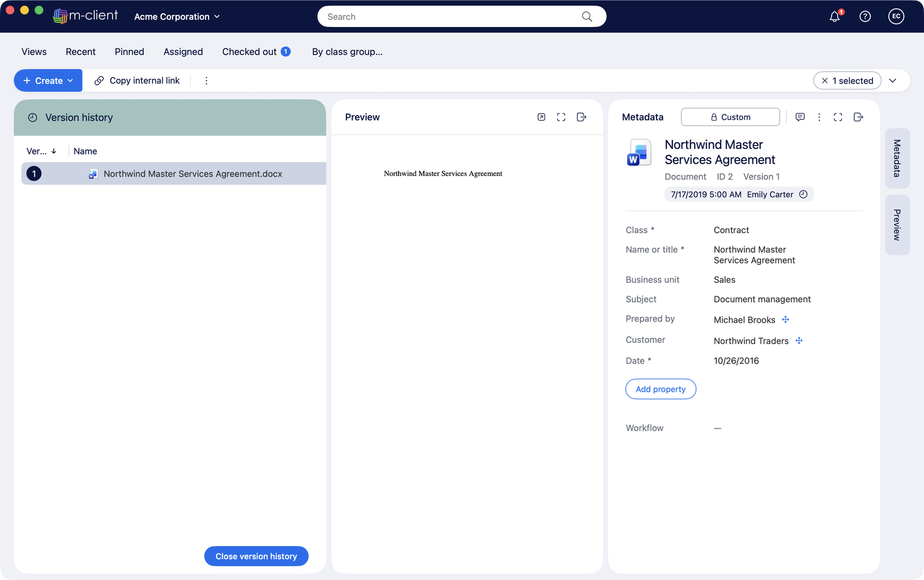This screenshot has height=580, width=924.
Task: Focus the Search input field
Action: [462, 17]
